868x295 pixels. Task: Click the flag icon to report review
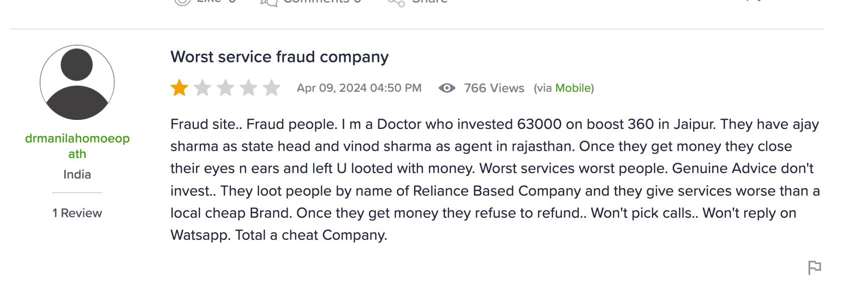(x=814, y=268)
